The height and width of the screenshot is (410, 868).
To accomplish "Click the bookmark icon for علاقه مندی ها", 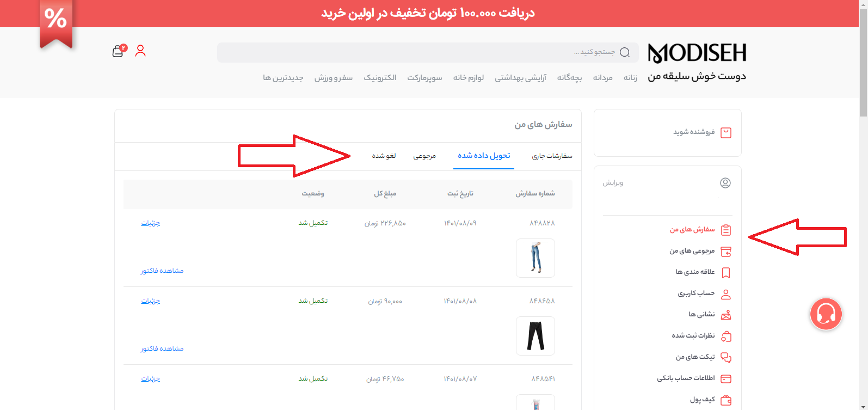I will [725, 273].
